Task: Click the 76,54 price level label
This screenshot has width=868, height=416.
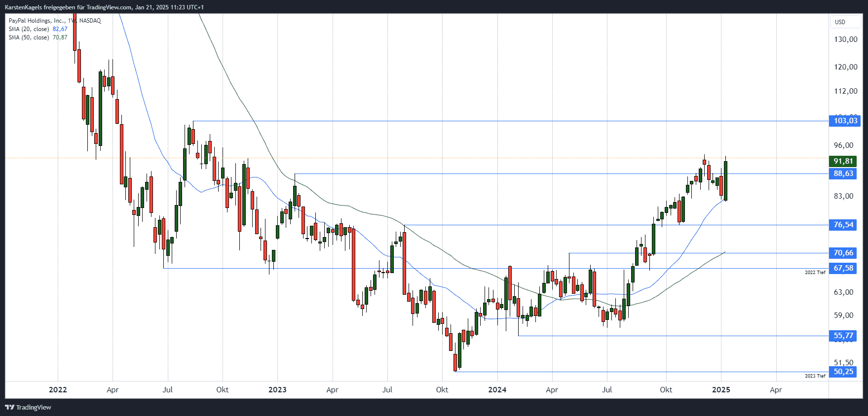Action: click(x=843, y=225)
